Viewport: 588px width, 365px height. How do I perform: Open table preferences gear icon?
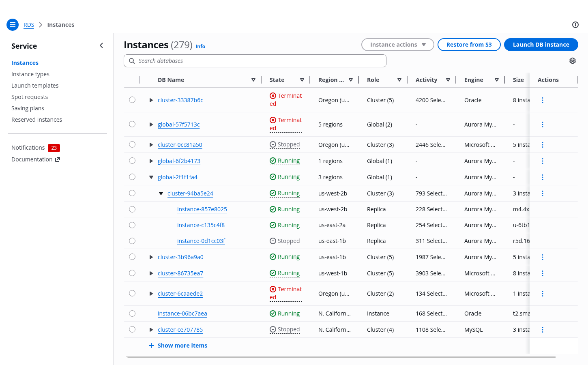click(x=572, y=61)
